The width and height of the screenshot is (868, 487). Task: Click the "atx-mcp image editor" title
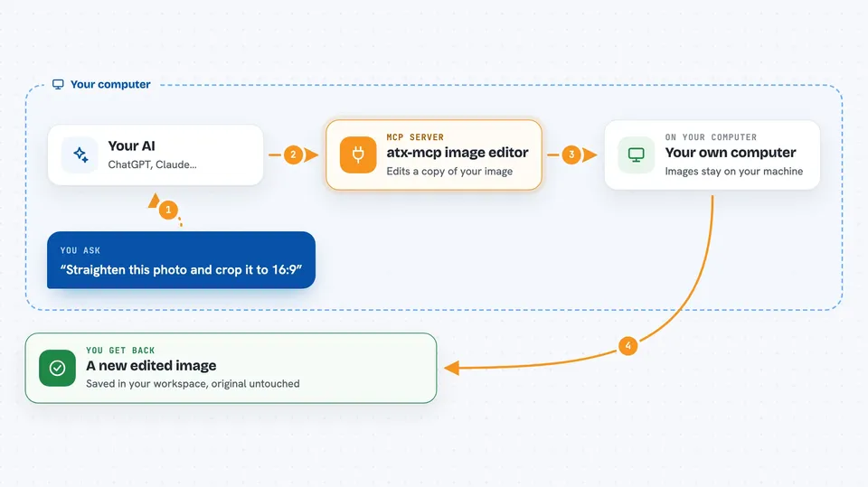pyautogui.click(x=458, y=152)
